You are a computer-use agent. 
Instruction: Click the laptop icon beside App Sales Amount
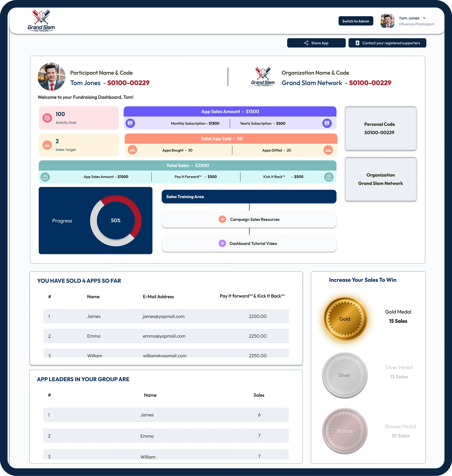tap(46, 177)
